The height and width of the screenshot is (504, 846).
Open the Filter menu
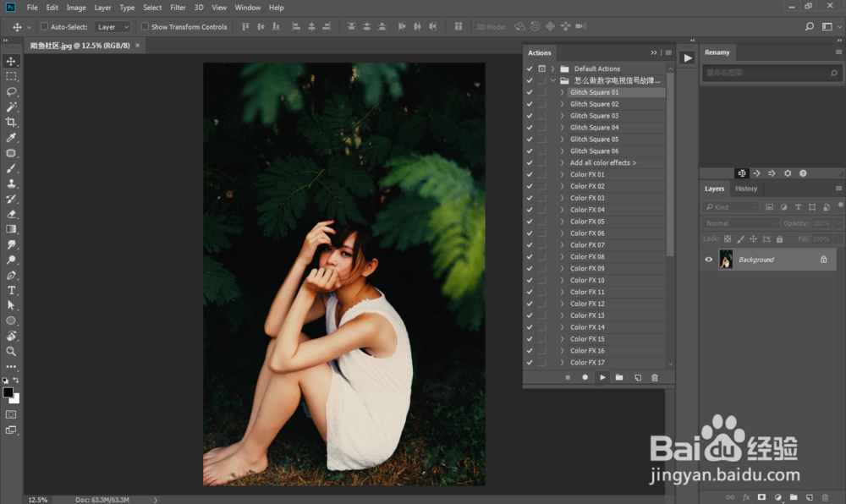pyautogui.click(x=178, y=8)
